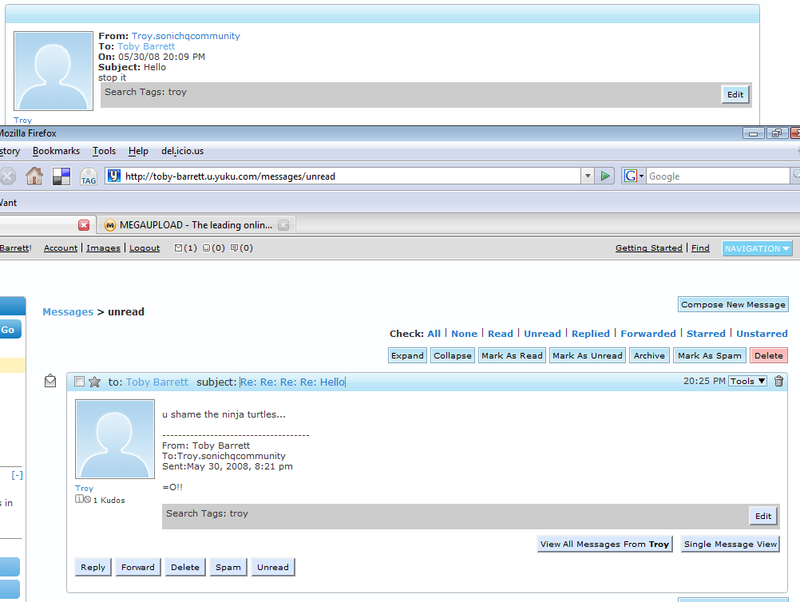Close the red-X browser tab
This screenshot has width=800, height=602.
pos(84,225)
